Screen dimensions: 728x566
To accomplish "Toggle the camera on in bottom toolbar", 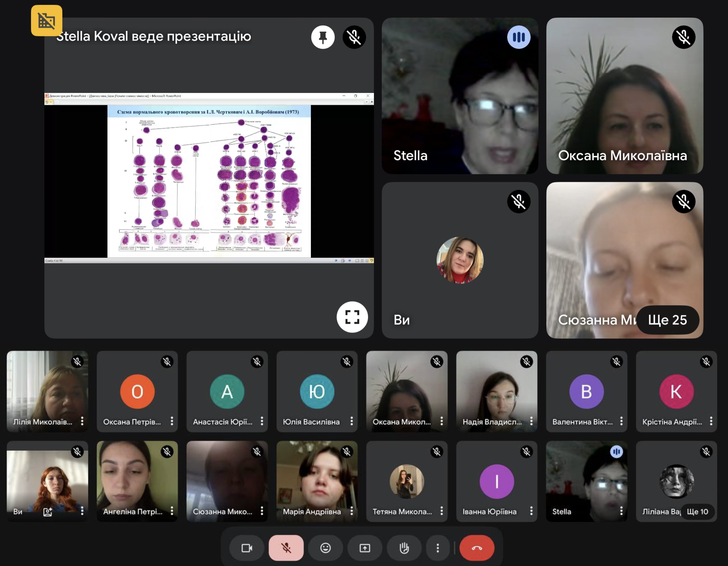I will point(247,548).
